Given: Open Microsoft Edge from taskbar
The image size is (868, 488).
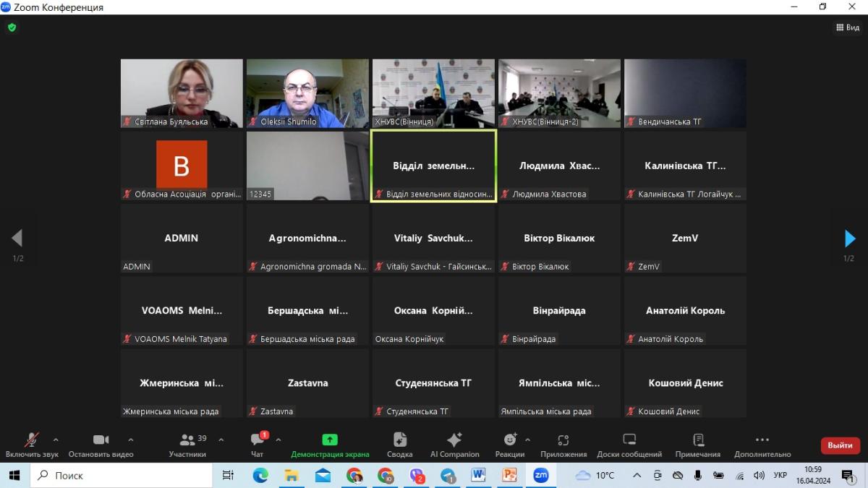Looking at the screenshot, I should tap(260, 475).
